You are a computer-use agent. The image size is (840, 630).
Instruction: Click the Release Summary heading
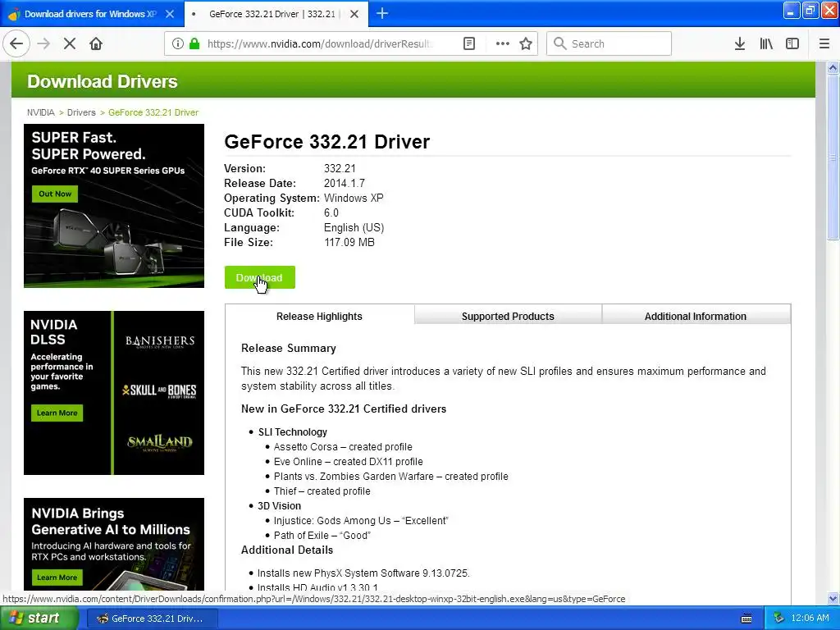pyautogui.click(x=288, y=348)
